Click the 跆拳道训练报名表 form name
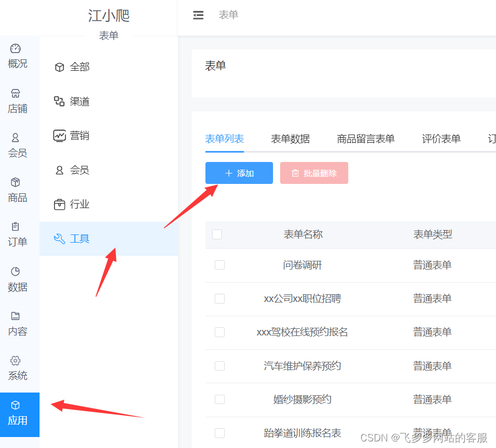 click(303, 433)
